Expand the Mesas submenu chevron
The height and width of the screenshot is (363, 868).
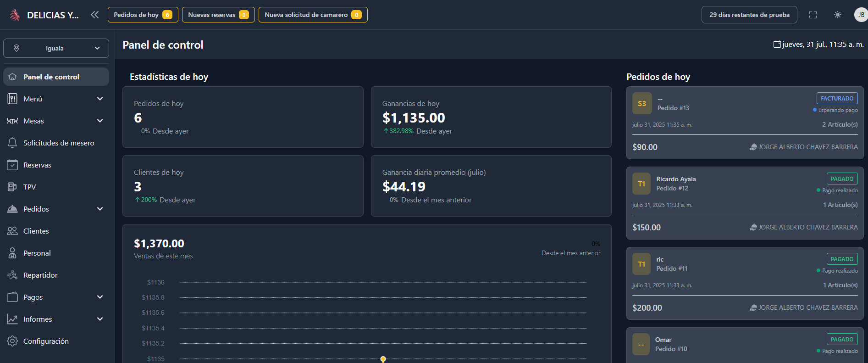[100, 121]
